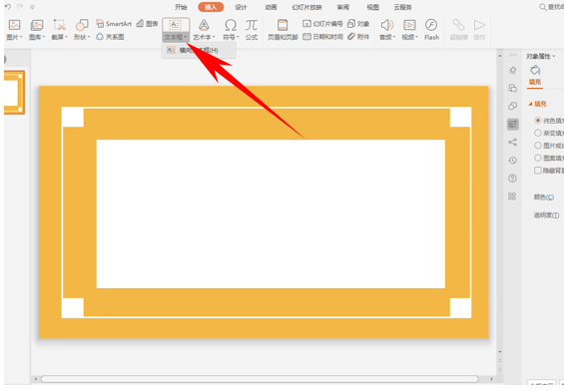Click the white inner rectangle on slide

271,213
